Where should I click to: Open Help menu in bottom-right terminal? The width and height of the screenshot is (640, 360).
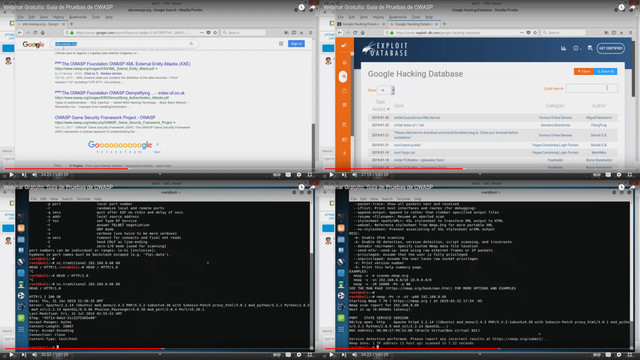point(418,199)
